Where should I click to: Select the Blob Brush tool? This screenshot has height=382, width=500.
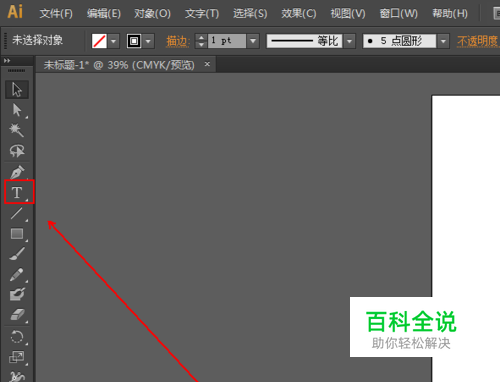tap(17, 294)
